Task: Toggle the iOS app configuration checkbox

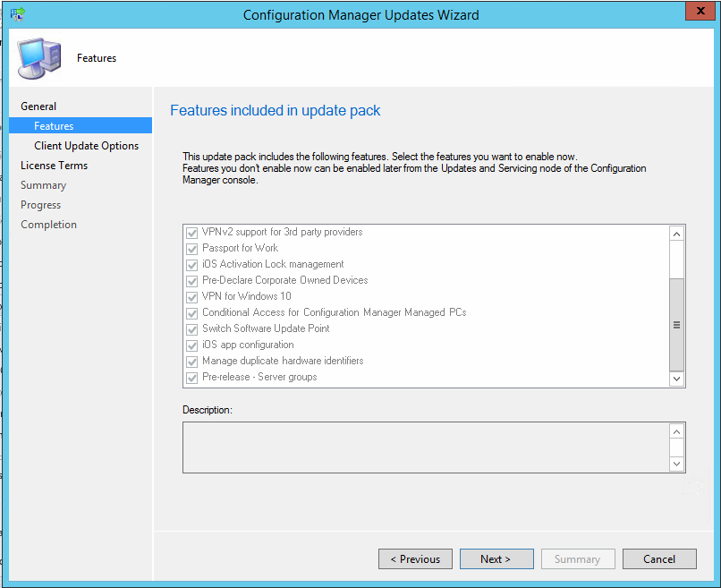Action: pos(191,345)
